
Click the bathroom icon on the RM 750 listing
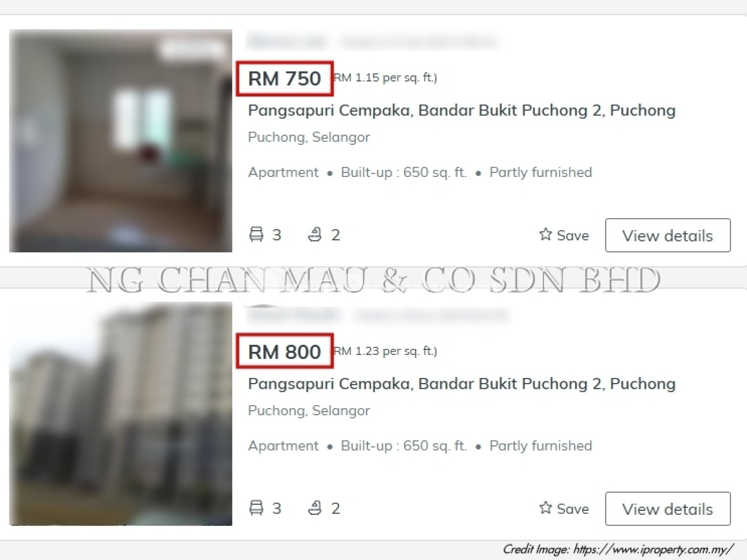click(315, 234)
